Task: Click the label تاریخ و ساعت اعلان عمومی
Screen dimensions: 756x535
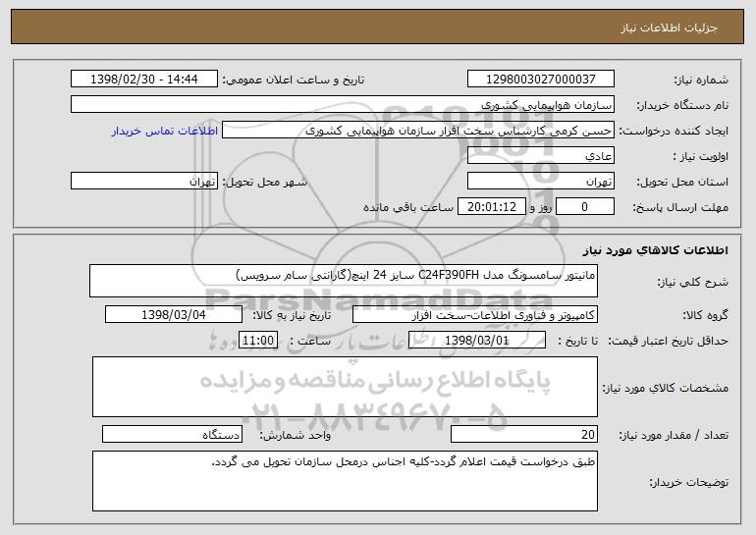Action: coord(294,80)
